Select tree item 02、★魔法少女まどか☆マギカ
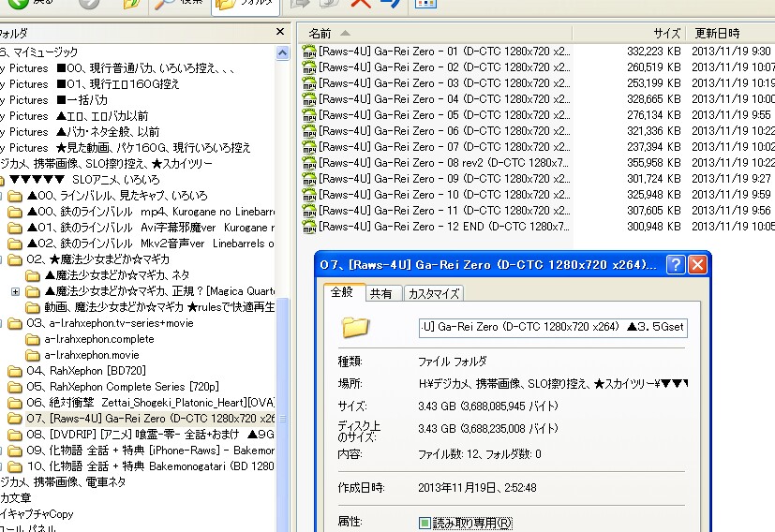Screen dimensions: 775x532 (x=97, y=259)
